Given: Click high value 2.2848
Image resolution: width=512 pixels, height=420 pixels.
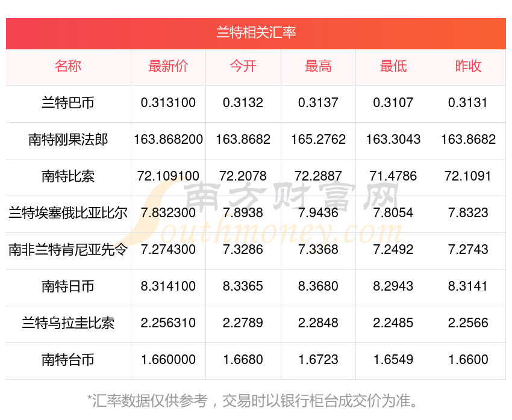Looking at the screenshot, I should (x=318, y=323).
